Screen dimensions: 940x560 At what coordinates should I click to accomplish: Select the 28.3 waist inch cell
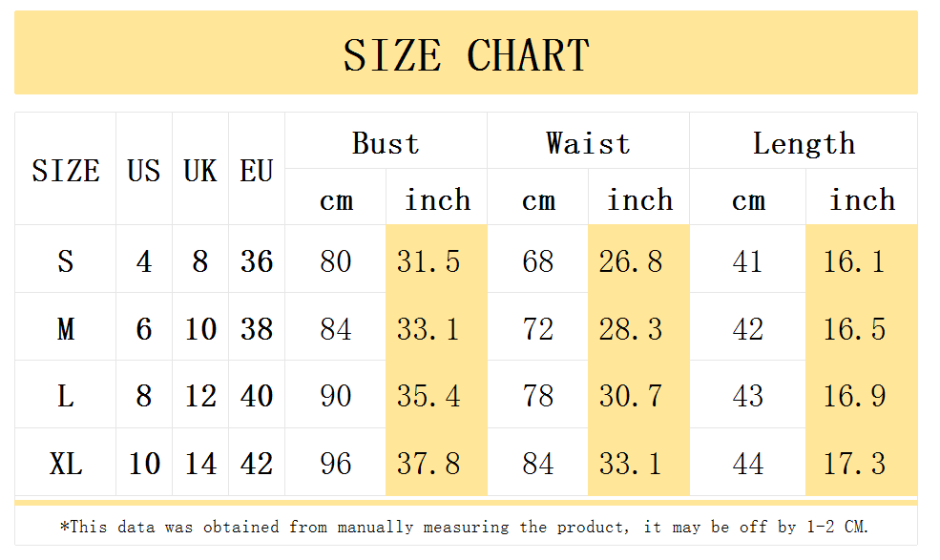[x=638, y=327]
